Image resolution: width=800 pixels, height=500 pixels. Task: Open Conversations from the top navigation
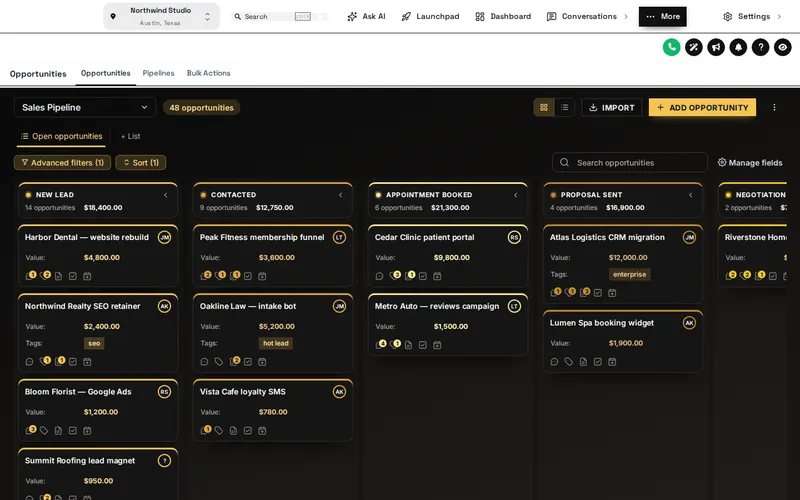tap(587, 16)
